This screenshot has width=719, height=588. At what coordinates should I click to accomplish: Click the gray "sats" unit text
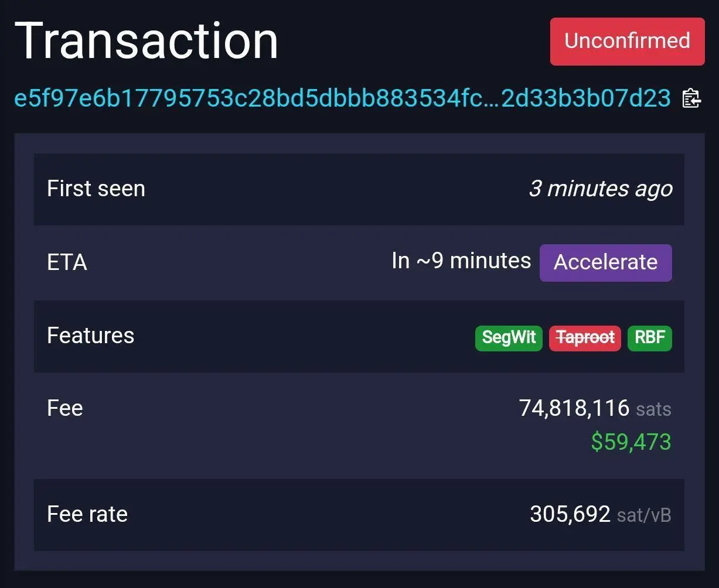coord(653,409)
